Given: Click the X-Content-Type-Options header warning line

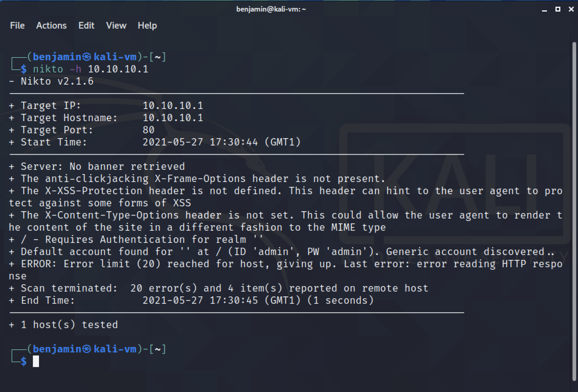Looking at the screenshot, I should (286, 221).
